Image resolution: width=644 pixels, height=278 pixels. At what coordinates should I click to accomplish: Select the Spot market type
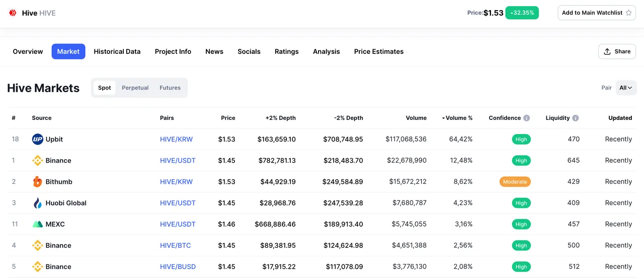pyautogui.click(x=105, y=88)
